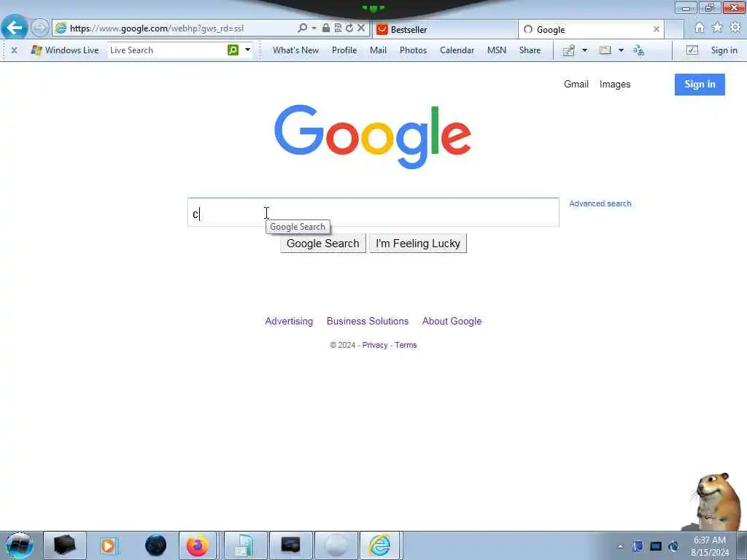Open MSN on Windows Live toolbar
This screenshot has height=560, width=747.
tap(496, 50)
